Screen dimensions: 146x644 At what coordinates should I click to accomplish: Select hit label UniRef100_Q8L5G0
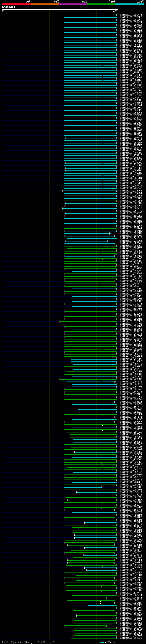tap(131, 20)
